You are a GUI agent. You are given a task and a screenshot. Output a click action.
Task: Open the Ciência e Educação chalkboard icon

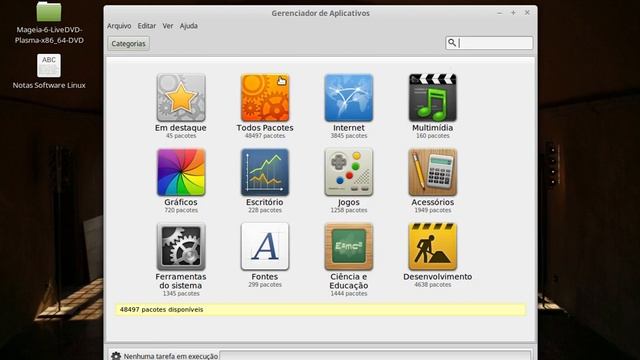349,247
